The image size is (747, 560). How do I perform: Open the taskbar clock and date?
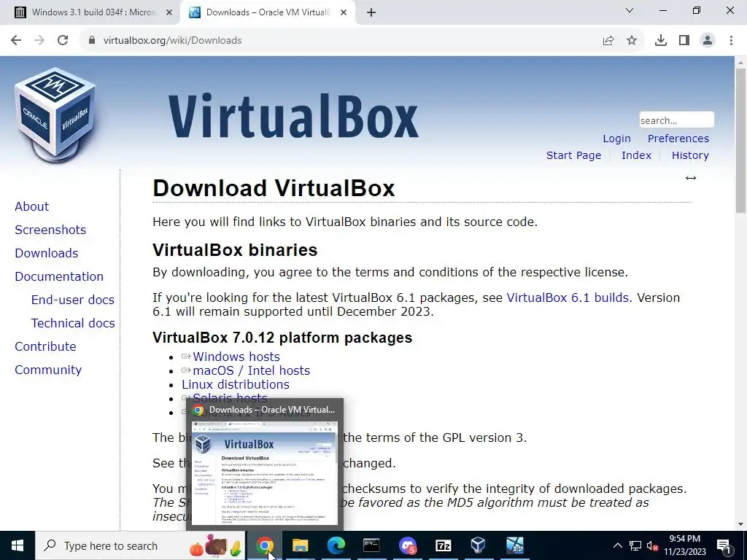[684, 545]
